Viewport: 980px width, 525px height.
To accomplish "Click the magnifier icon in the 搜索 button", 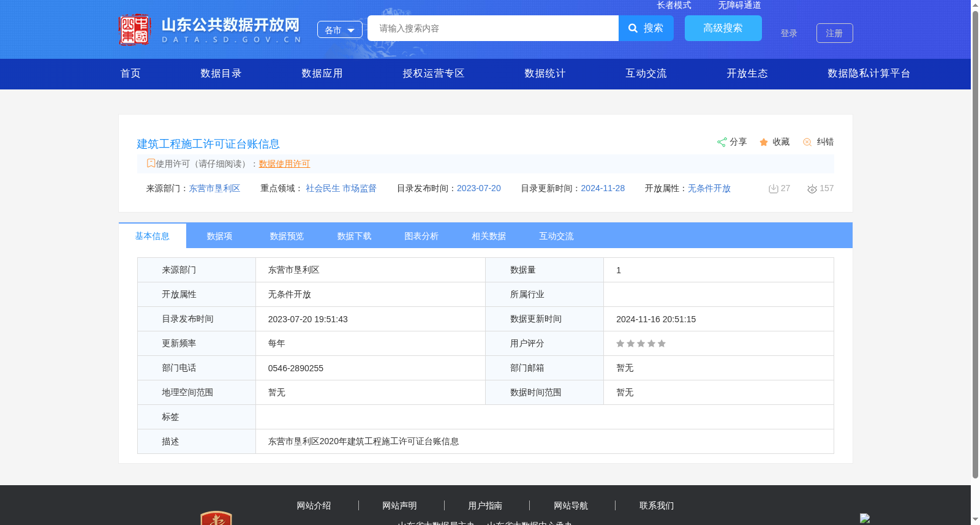I will [x=633, y=28].
